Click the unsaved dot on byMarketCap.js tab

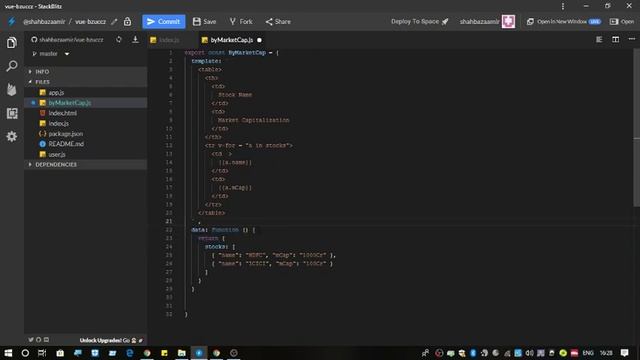pyautogui.click(x=259, y=40)
